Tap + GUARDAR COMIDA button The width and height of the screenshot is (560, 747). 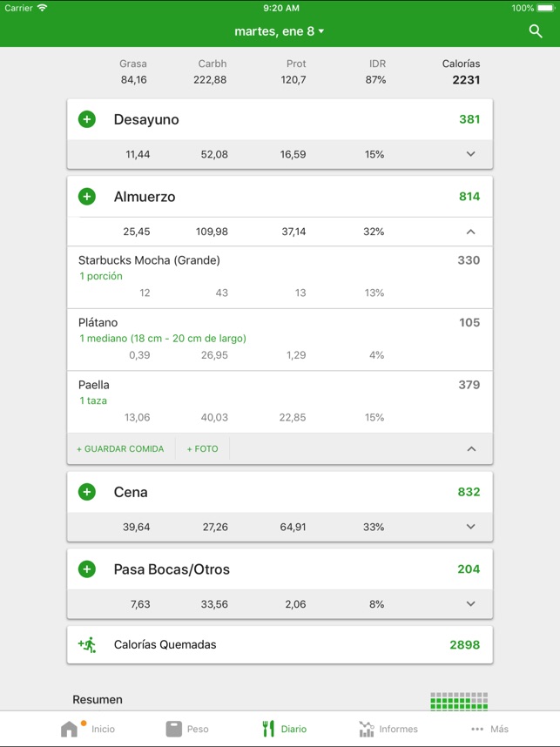(120, 448)
